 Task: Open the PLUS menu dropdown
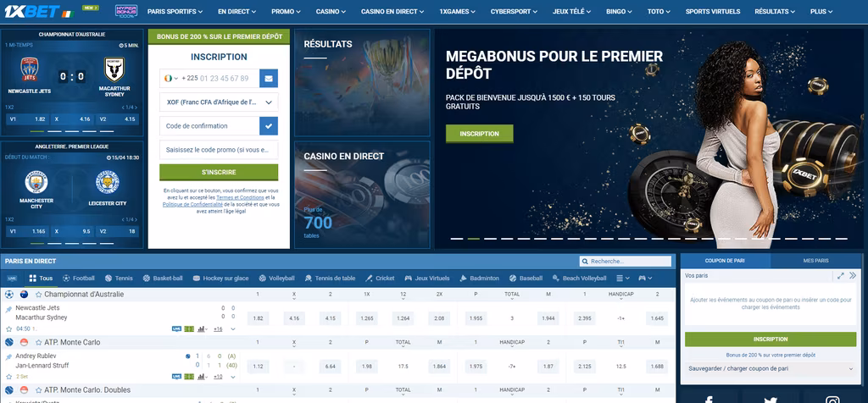821,11
